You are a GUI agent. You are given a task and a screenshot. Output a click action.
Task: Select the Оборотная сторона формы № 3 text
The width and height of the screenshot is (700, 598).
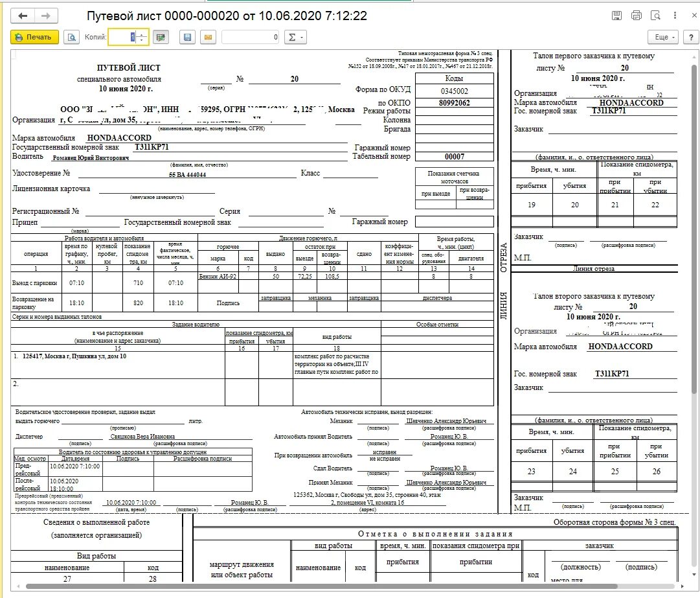pos(615,522)
